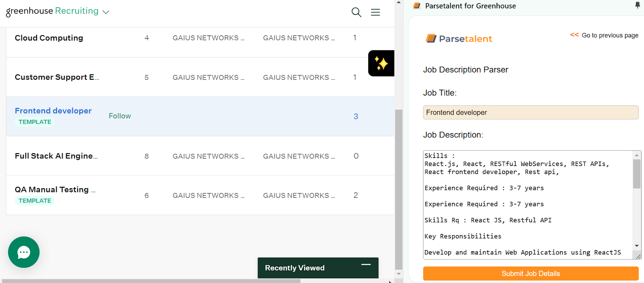Viewport: 644px width, 283px height.
Task: Click the page scrollbar up arrow
Action: click(399, 2)
